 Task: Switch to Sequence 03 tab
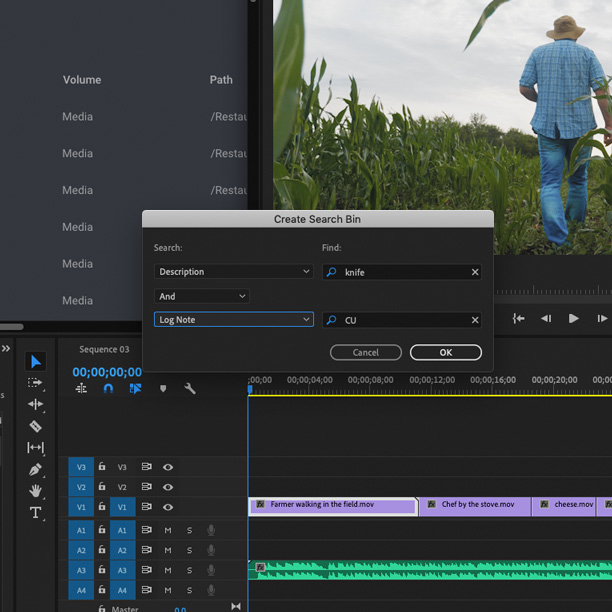click(104, 350)
